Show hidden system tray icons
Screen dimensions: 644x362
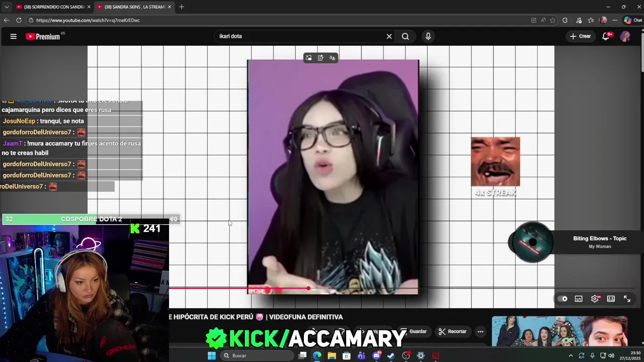pyautogui.click(x=571, y=355)
